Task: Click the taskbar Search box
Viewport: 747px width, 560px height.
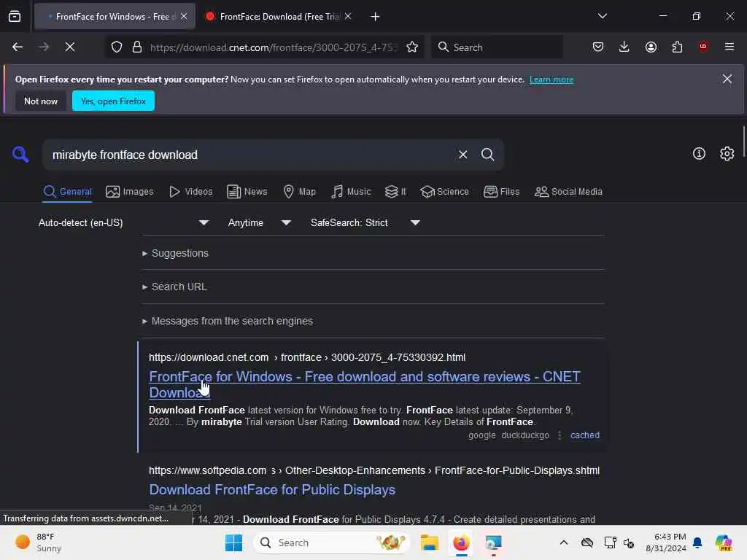Action: [x=332, y=542]
